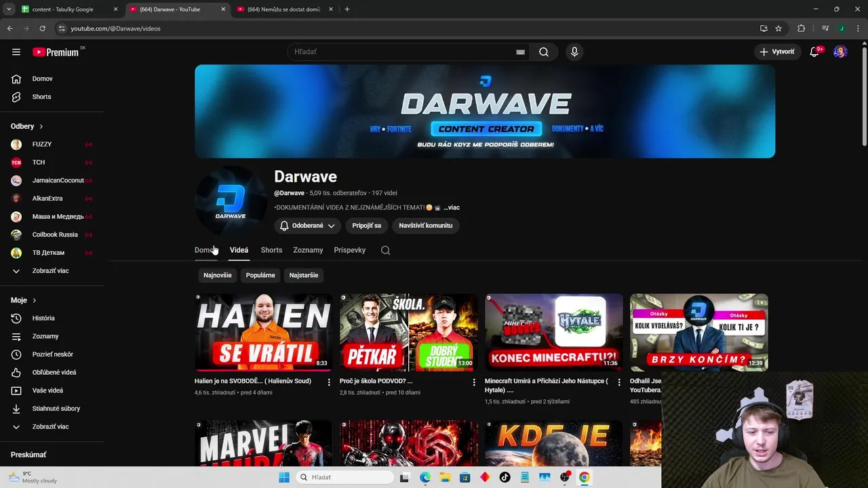
Task: Open the Odbery section chevron
Action: [41, 127]
